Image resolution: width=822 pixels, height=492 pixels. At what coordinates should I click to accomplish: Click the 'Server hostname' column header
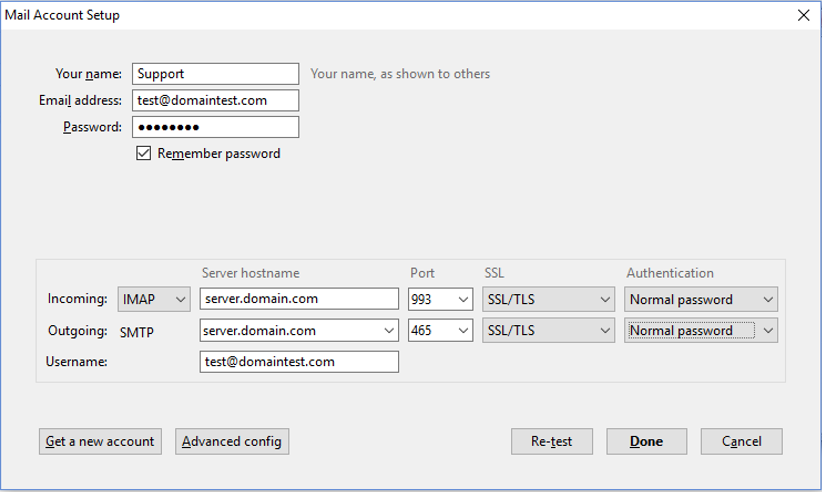click(x=251, y=273)
